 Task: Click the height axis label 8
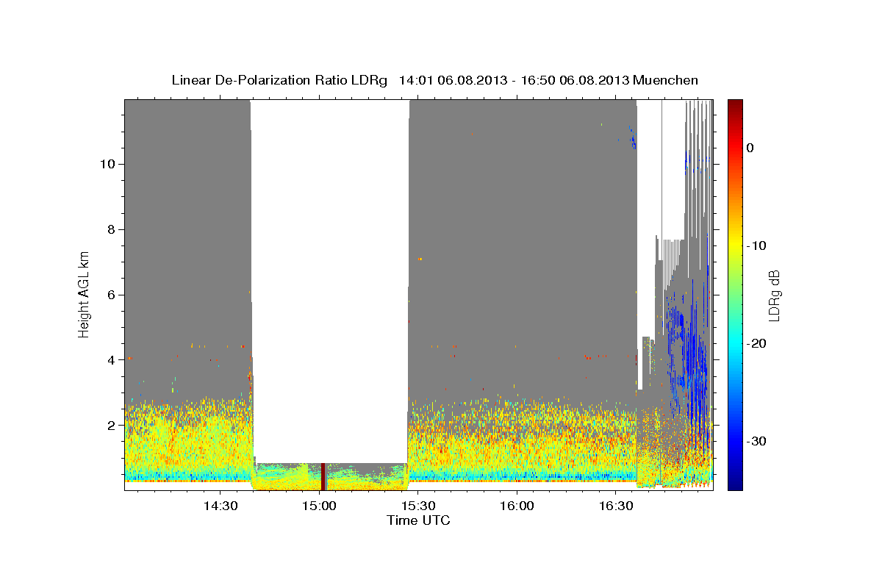pyautogui.click(x=110, y=229)
